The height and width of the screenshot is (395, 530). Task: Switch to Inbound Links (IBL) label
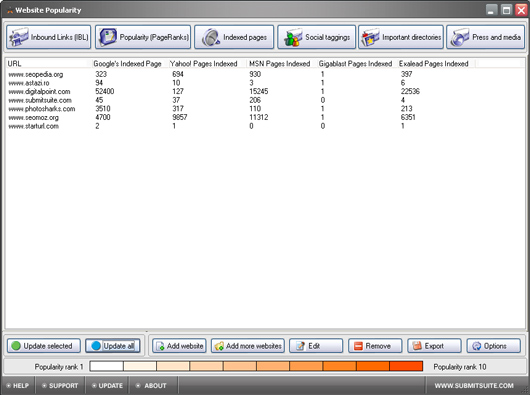(x=59, y=37)
